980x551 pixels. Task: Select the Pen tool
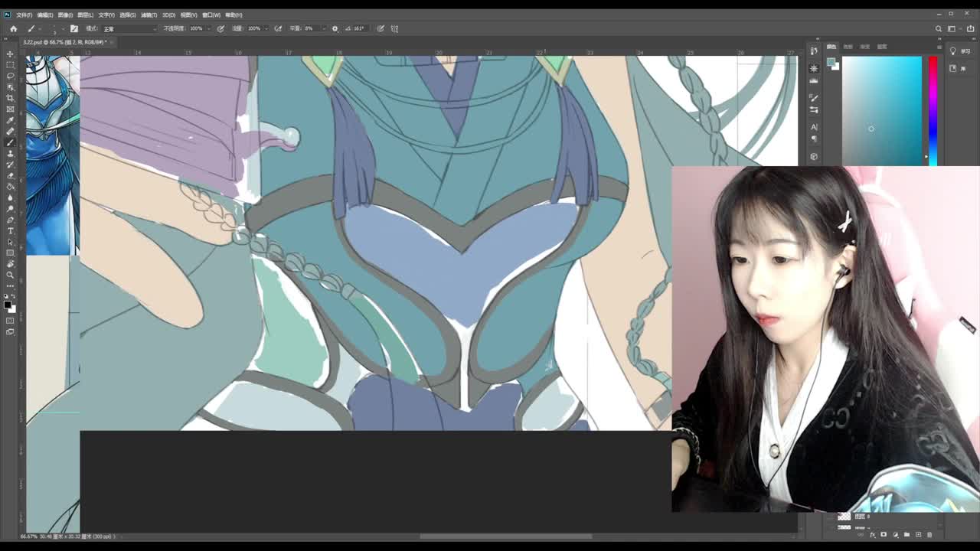click(x=11, y=219)
